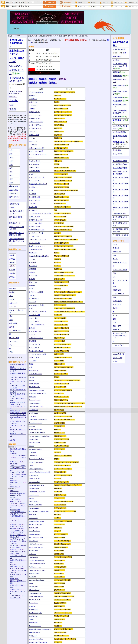
Task: Open 便利リンク集 link
Action: [117, 358]
